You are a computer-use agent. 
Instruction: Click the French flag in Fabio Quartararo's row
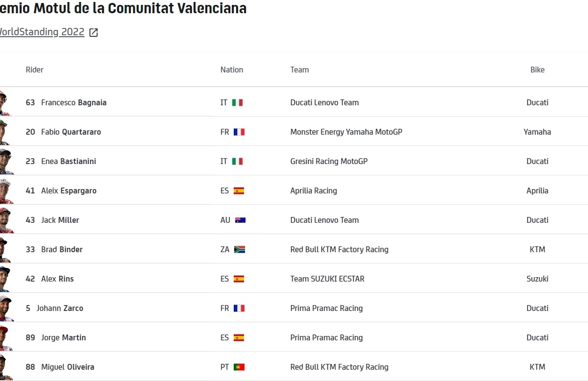pyautogui.click(x=239, y=132)
